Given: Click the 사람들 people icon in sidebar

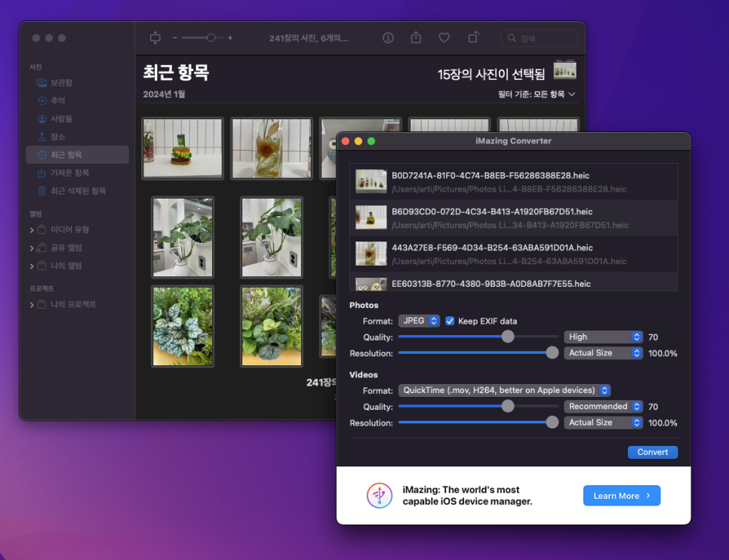Looking at the screenshot, I should [42, 118].
